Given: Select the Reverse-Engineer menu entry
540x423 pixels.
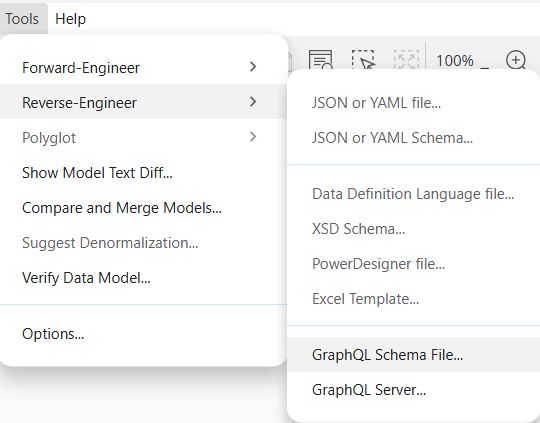Looking at the screenshot, I should [x=143, y=102].
